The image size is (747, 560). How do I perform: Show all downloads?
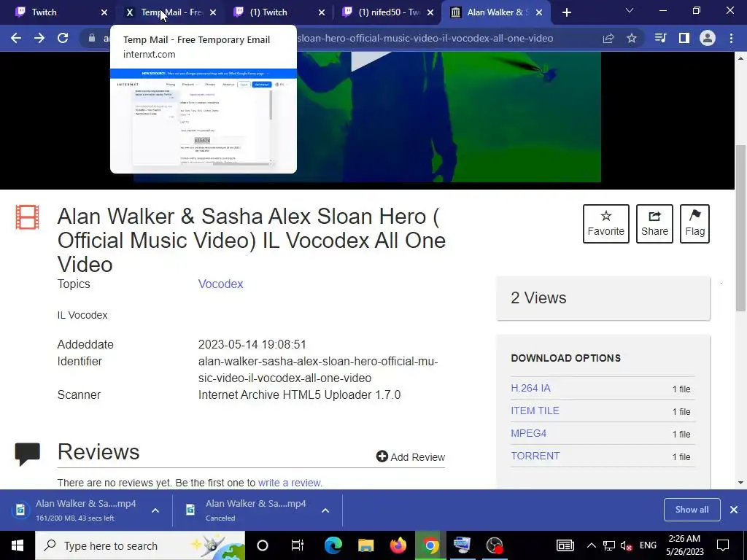tap(692, 510)
